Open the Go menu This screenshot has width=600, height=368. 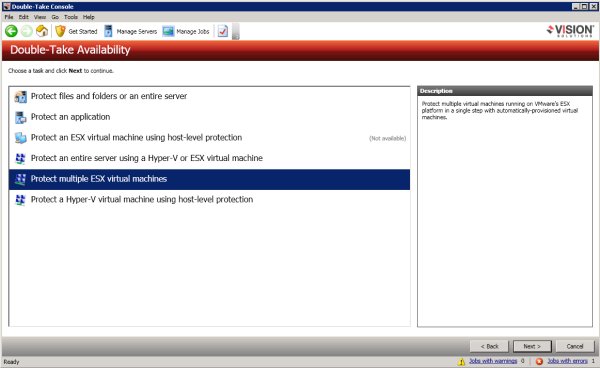click(55, 17)
